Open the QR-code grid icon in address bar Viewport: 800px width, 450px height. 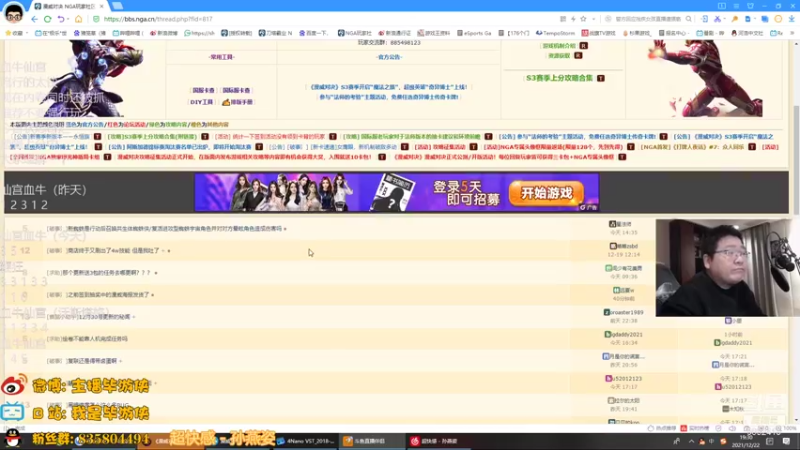563,19
